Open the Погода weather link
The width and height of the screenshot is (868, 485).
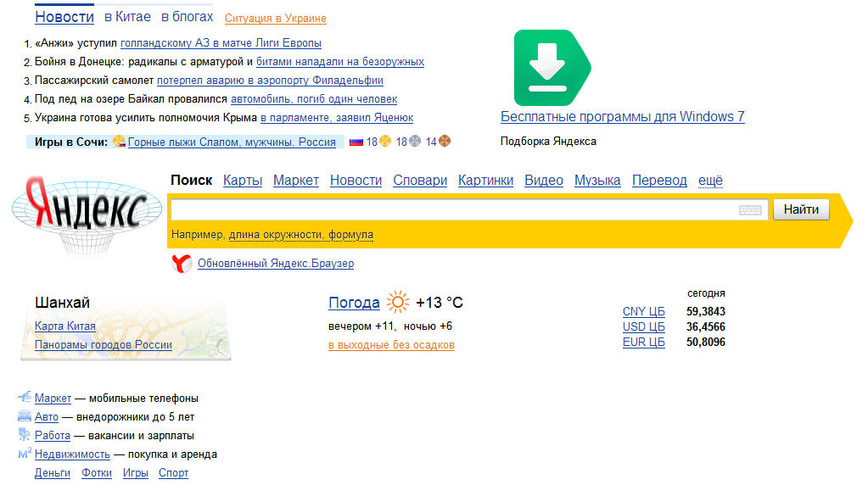pos(354,303)
